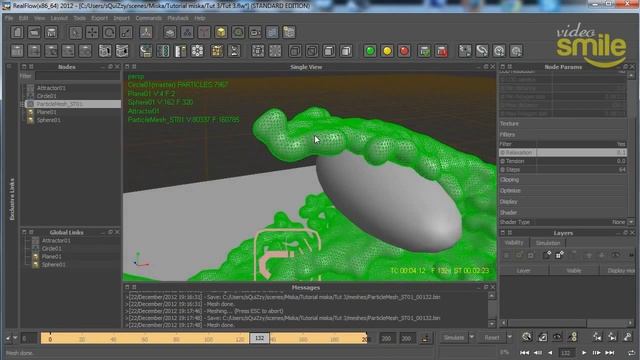Play the simulation forward
This screenshot has width=640, height=360.
click(x=584, y=353)
